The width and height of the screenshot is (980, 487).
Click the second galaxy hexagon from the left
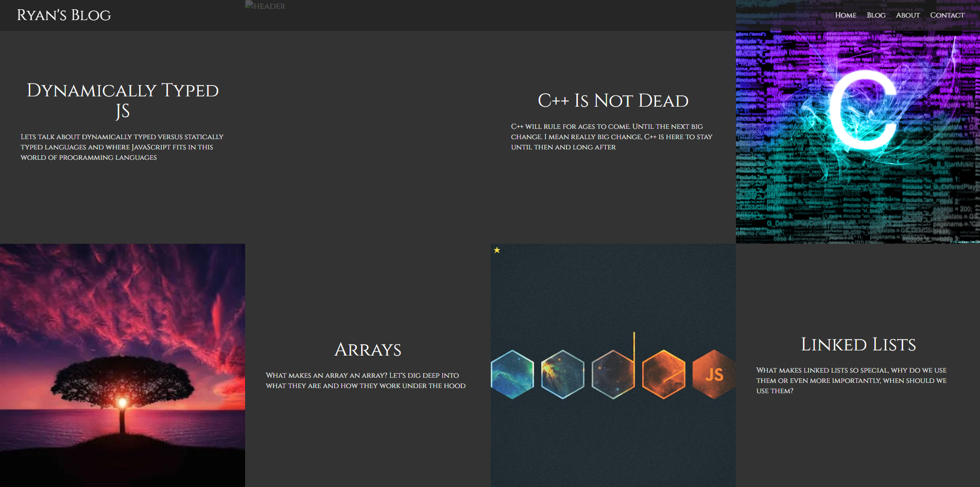[563, 375]
